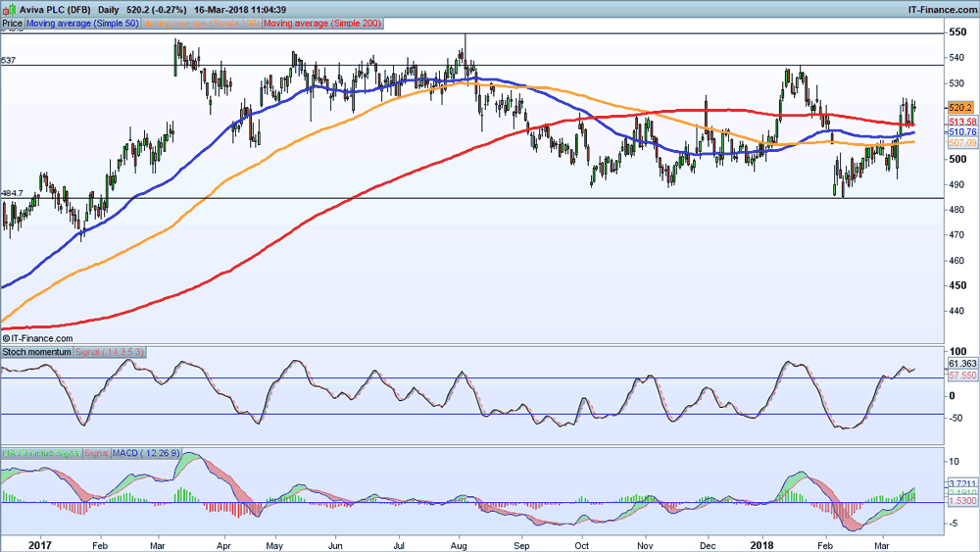The width and height of the screenshot is (980, 552).
Task: Open the IT-Finance.com link at top right
Action: (940, 8)
